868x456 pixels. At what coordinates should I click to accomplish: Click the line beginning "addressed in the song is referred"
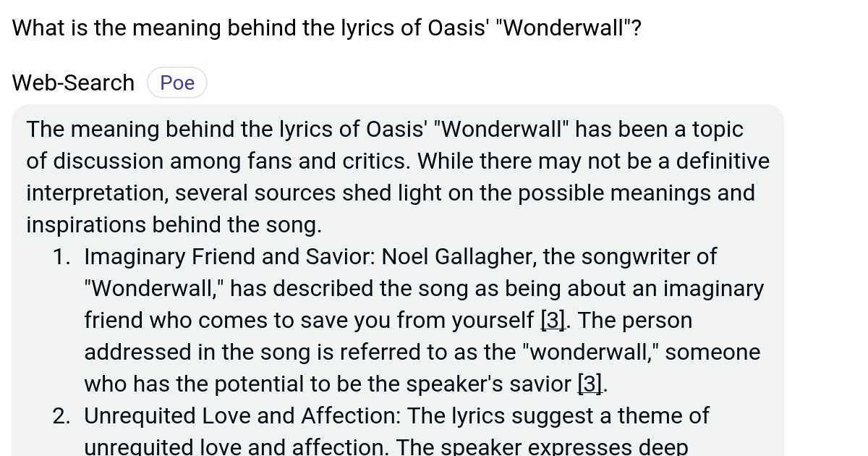[x=422, y=352]
